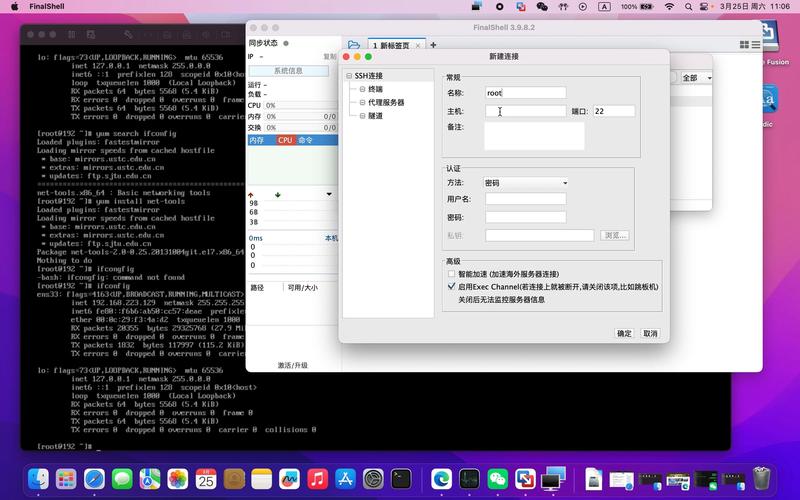Click the folder icon to open connection manager
Image resolution: width=800 pixels, height=500 pixels.
point(354,45)
